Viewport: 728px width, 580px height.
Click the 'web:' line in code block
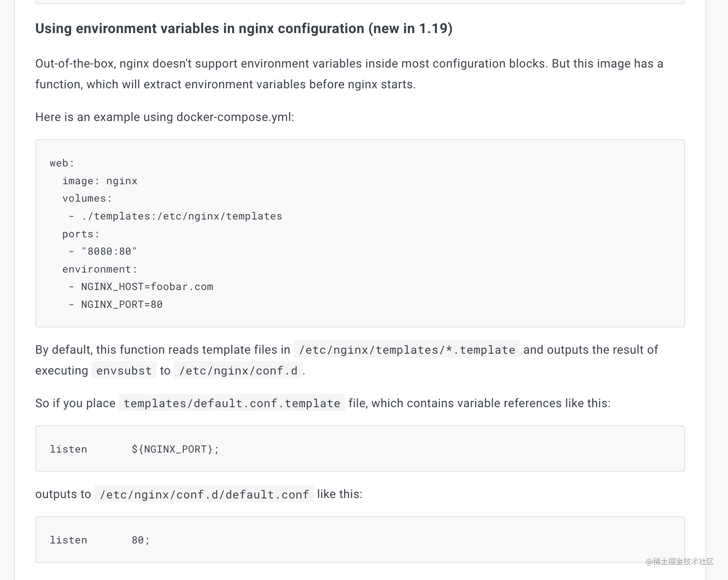pyautogui.click(x=62, y=163)
